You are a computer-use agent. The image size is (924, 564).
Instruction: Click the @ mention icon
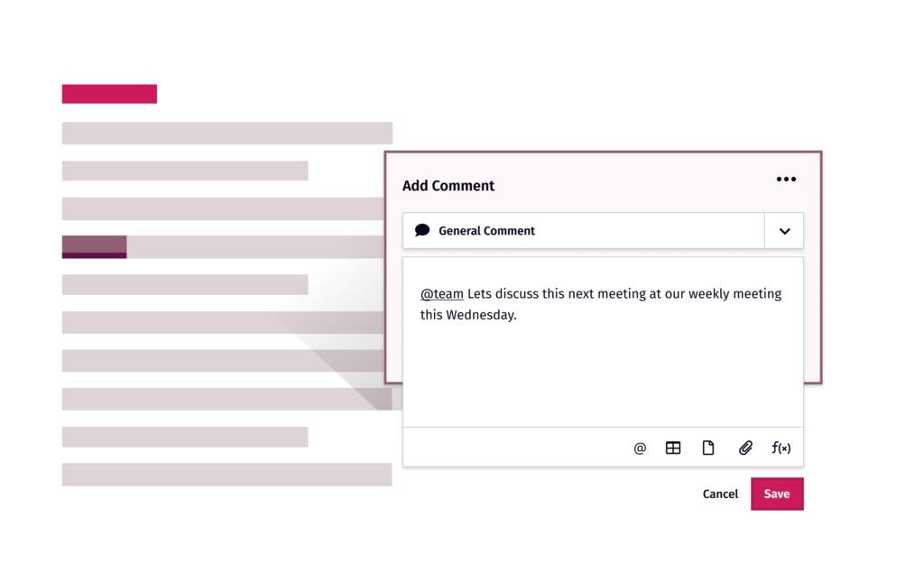[x=640, y=448]
